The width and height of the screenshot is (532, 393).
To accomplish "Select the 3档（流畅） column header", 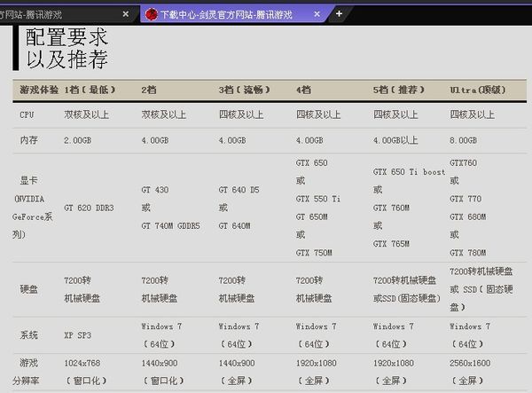I will pyautogui.click(x=245, y=90).
